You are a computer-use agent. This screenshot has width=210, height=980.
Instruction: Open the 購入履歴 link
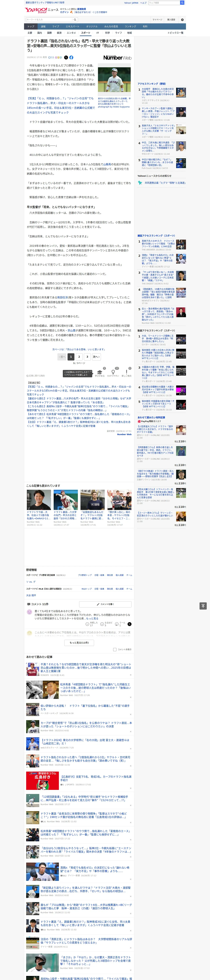[x=171, y=20]
